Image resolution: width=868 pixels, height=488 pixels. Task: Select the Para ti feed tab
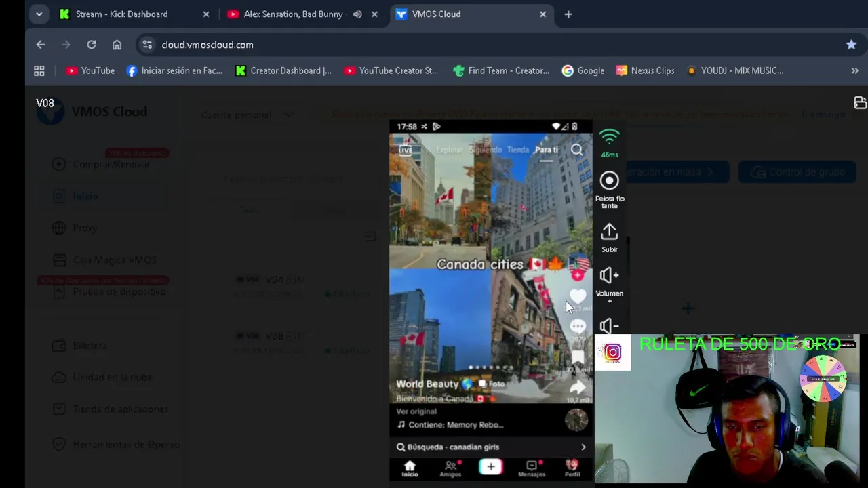tap(547, 150)
